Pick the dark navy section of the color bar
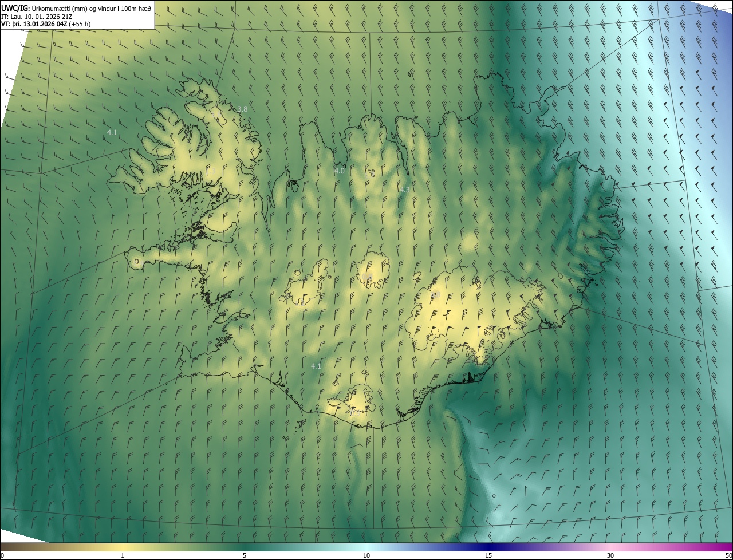This screenshot has height=560, width=733. 488,547
